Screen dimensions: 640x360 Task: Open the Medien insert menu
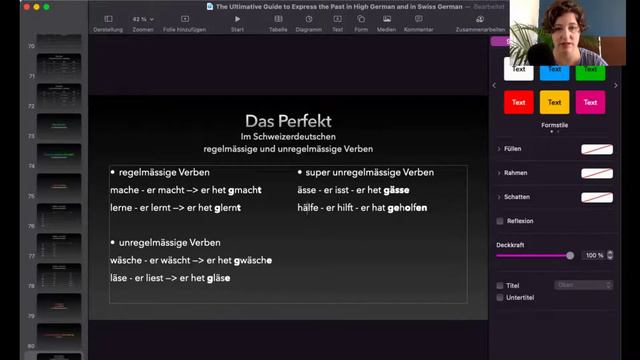click(387, 19)
